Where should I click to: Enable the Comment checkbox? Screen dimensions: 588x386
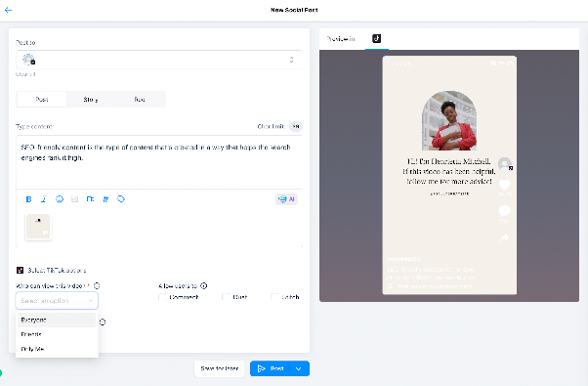tap(162, 297)
